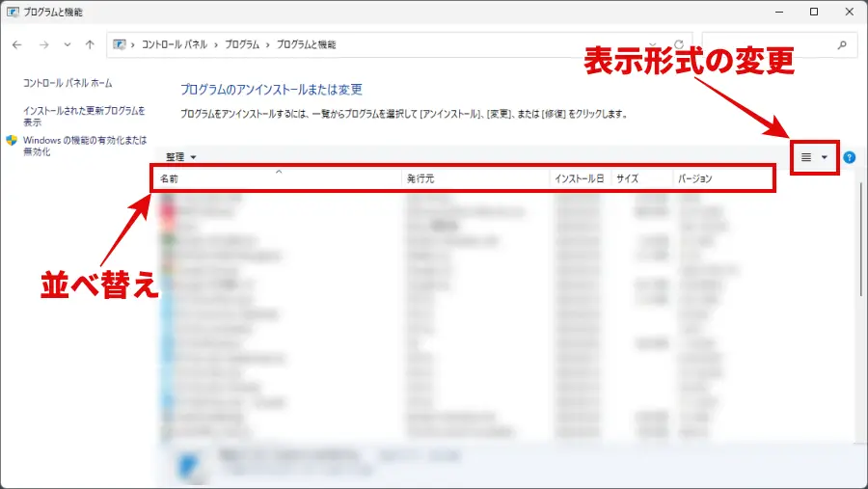
Task: Click the vertical scrollbar of the list
Action: click(x=861, y=238)
